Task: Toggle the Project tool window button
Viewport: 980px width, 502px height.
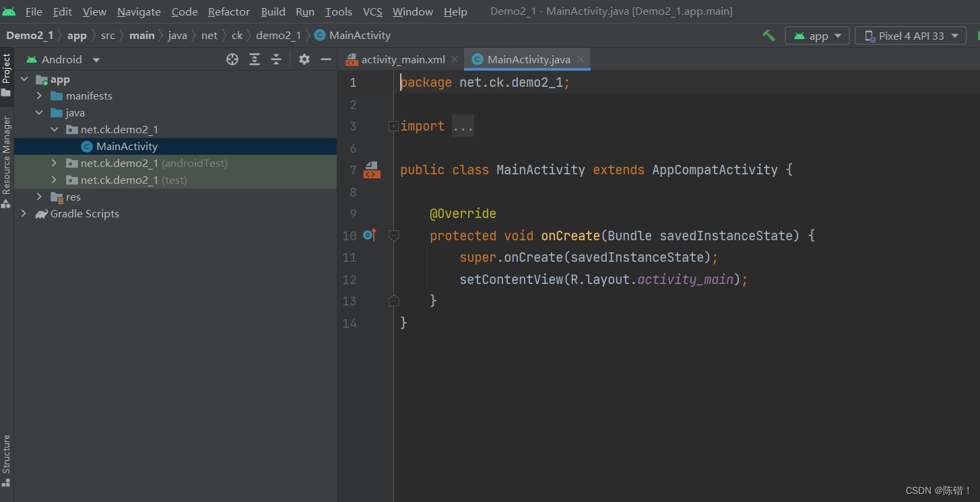Action: 6,76
